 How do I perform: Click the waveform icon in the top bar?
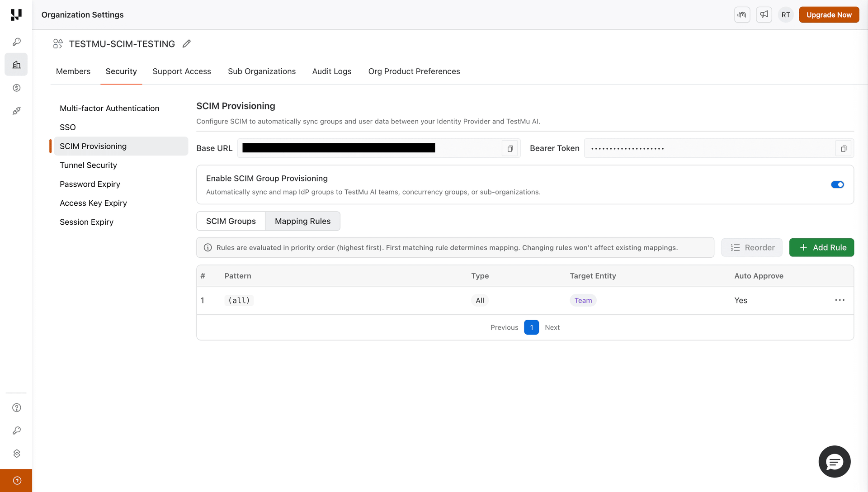742,14
